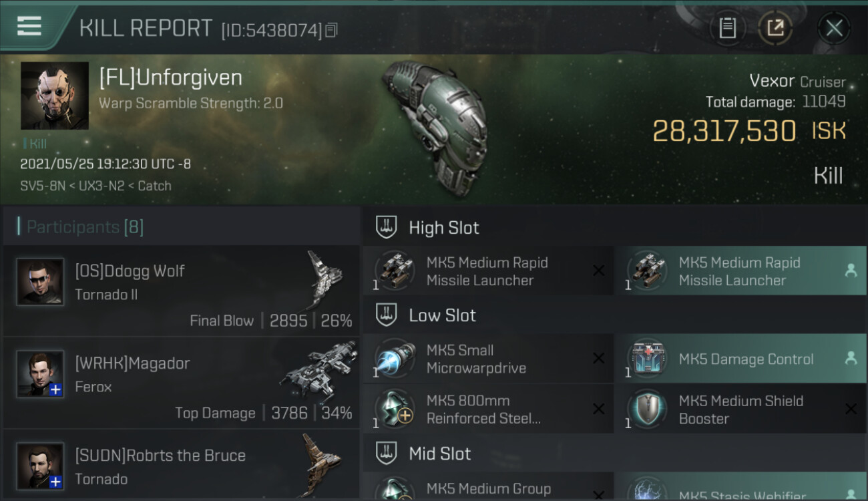Select MK5 800mm Reinforced Steel plate
The width and height of the screenshot is (868, 501).
[487, 409]
